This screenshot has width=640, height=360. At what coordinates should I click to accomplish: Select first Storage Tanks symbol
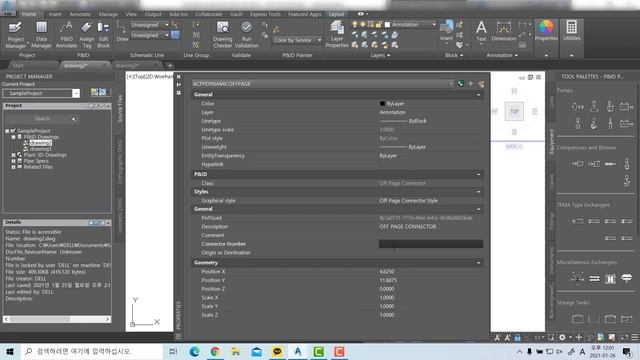(x=578, y=319)
